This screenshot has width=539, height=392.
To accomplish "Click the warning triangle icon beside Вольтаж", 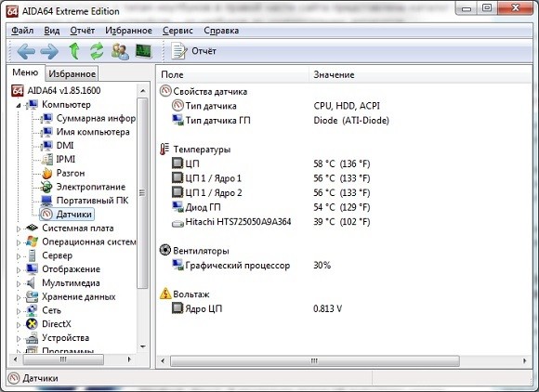I will [x=165, y=294].
